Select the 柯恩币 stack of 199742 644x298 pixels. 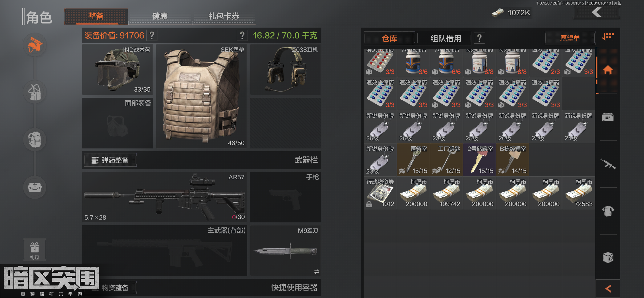446,193
